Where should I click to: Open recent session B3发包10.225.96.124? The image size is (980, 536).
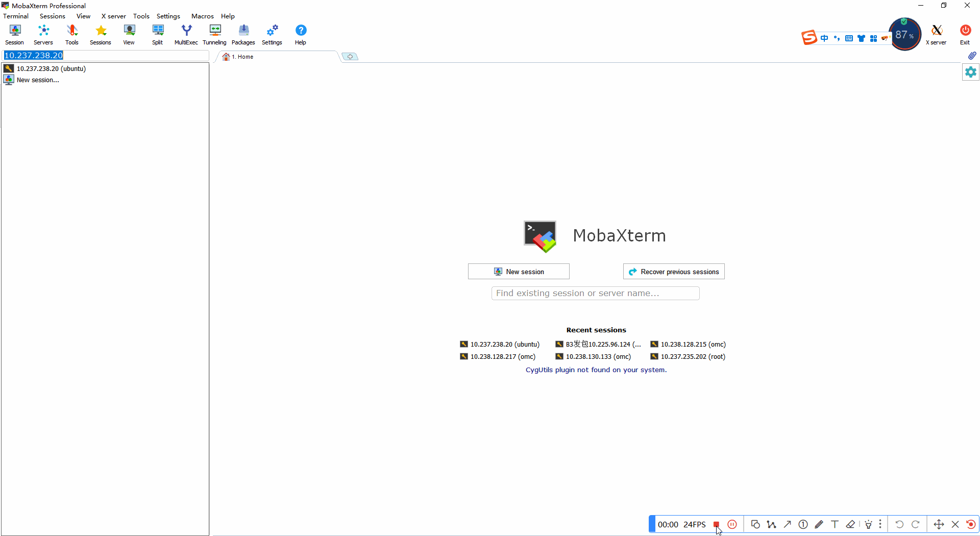pos(598,345)
